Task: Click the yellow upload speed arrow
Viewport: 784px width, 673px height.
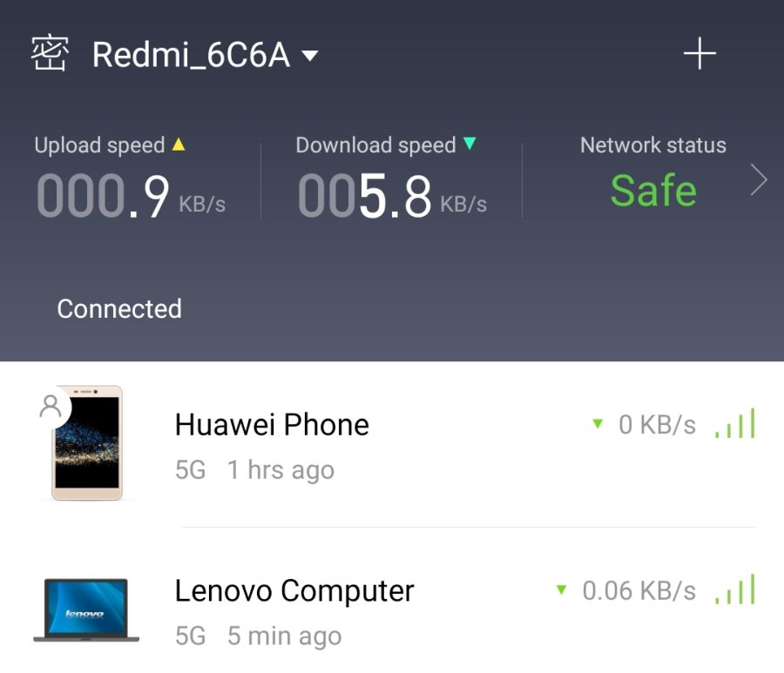Action: [x=179, y=145]
